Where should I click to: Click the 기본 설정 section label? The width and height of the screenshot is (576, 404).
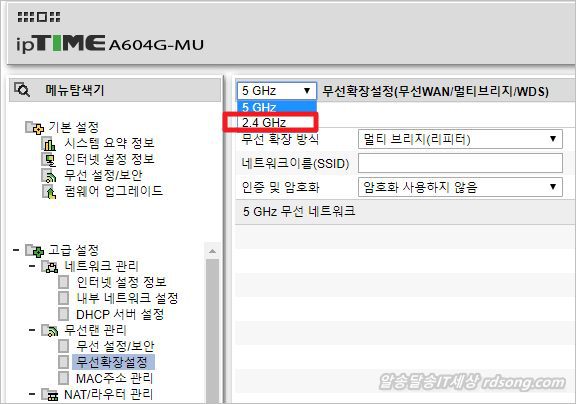[x=74, y=127]
